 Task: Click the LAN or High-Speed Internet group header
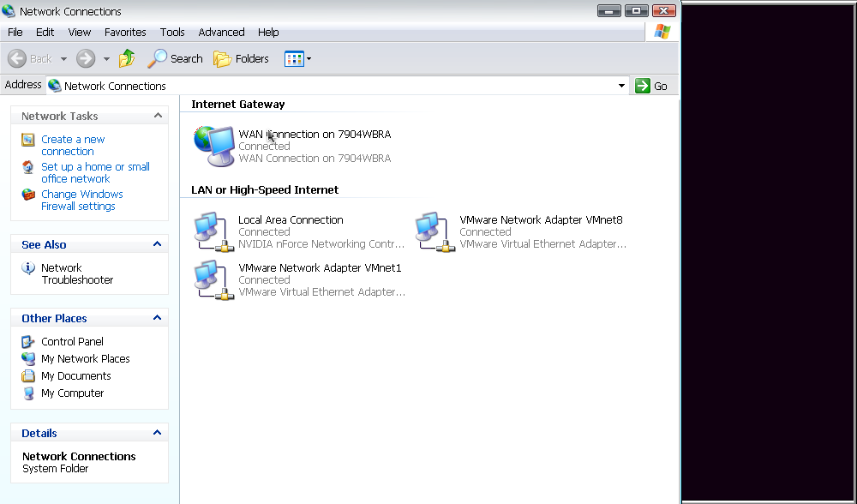[265, 189]
